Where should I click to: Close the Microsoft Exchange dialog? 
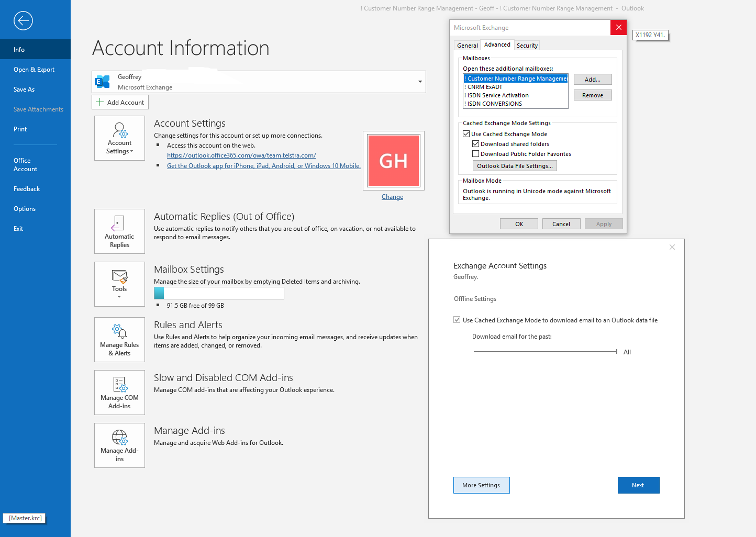(x=619, y=28)
